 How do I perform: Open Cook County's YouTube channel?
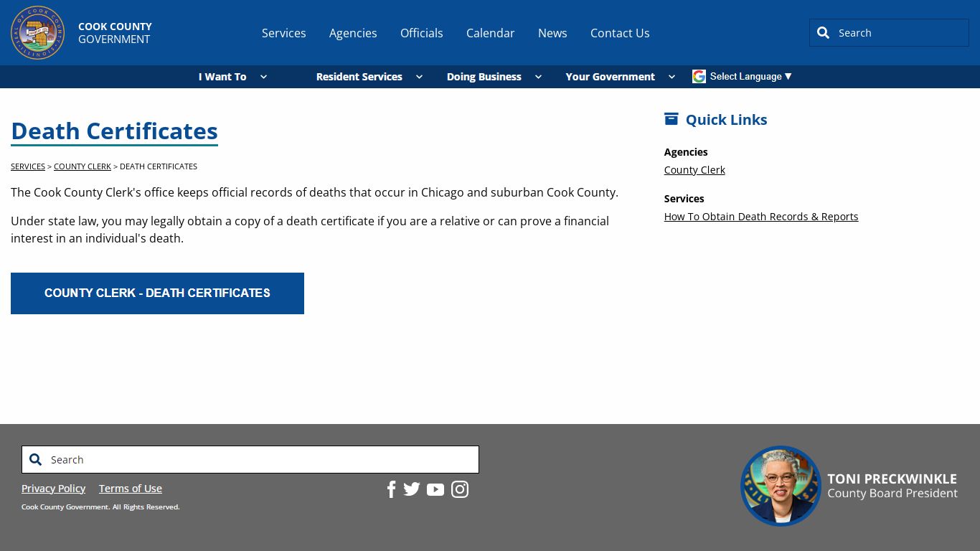[x=435, y=489]
